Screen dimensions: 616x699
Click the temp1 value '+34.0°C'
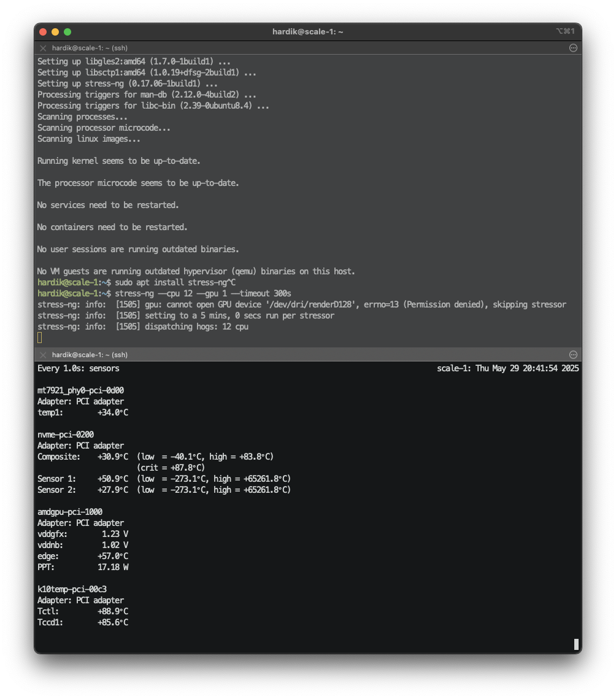(113, 412)
